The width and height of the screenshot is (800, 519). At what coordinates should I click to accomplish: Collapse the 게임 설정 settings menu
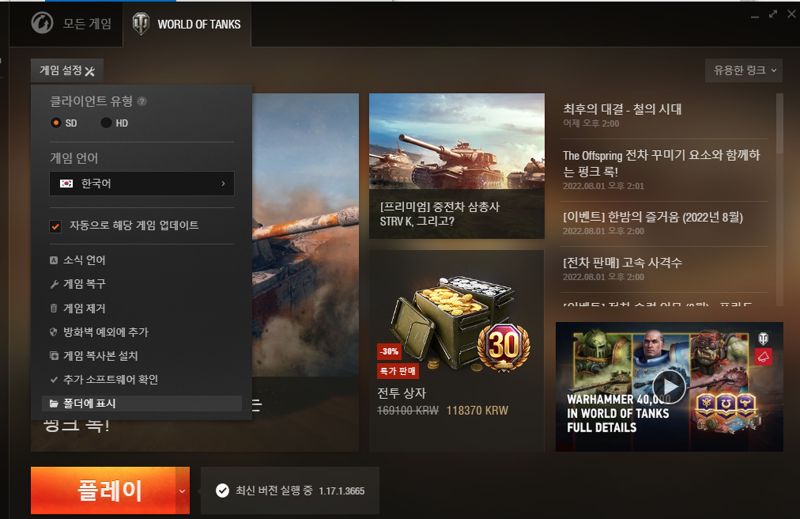[67, 70]
